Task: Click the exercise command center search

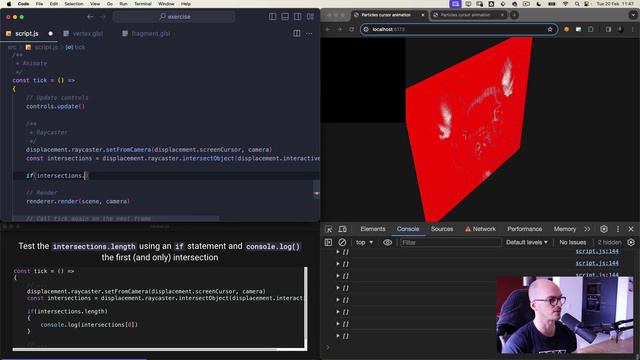Action: pos(174,17)
